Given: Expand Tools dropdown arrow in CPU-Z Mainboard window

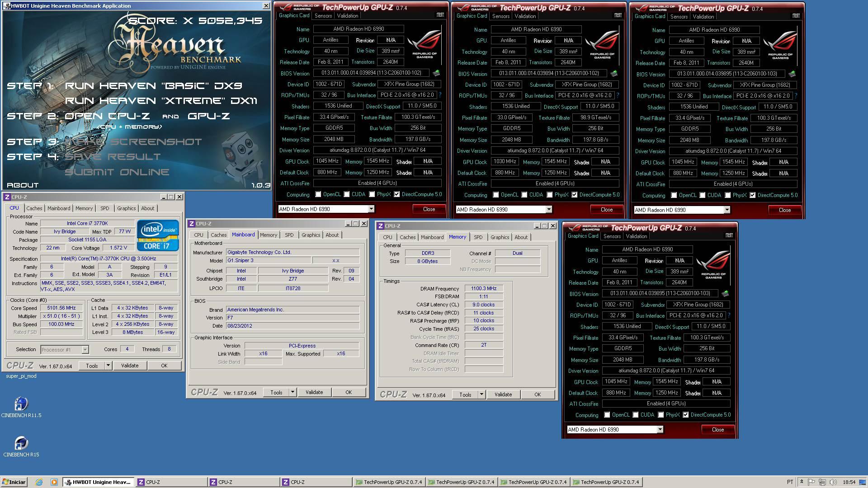Looking at the screenshot, I should coord(292,392).
